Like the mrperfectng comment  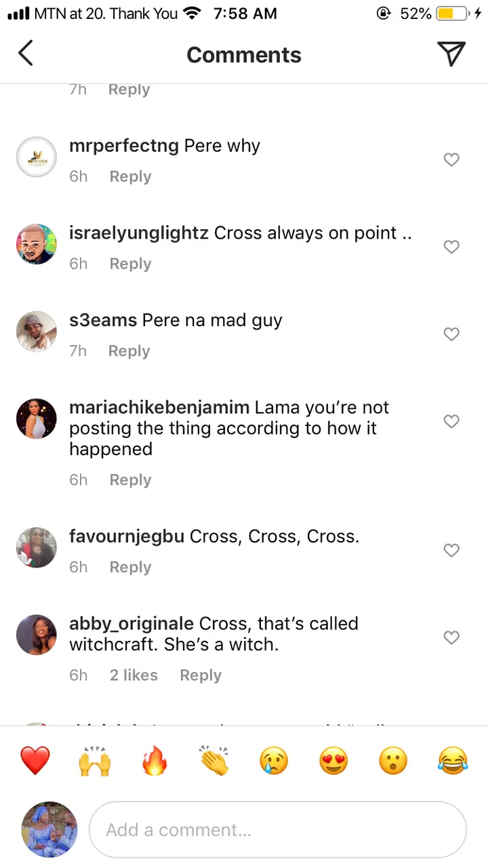point(451,160)
